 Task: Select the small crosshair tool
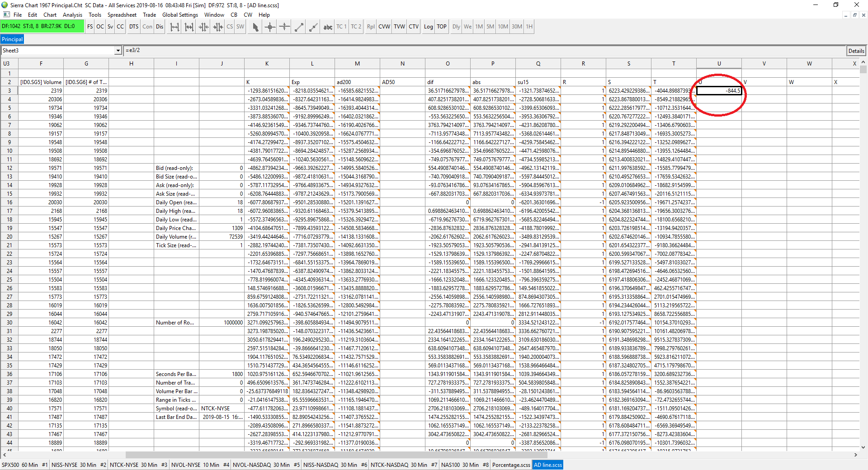(x=284, y=27)
